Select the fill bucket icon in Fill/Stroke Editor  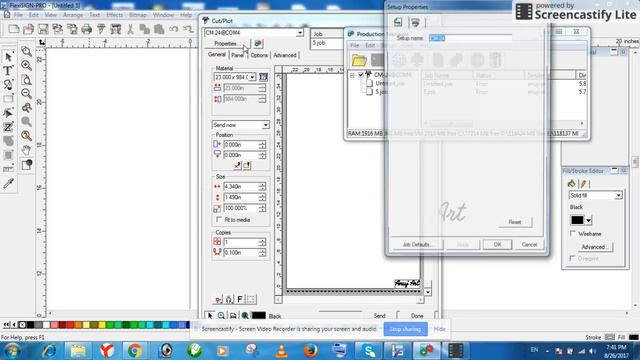click(x=572, y=184)
